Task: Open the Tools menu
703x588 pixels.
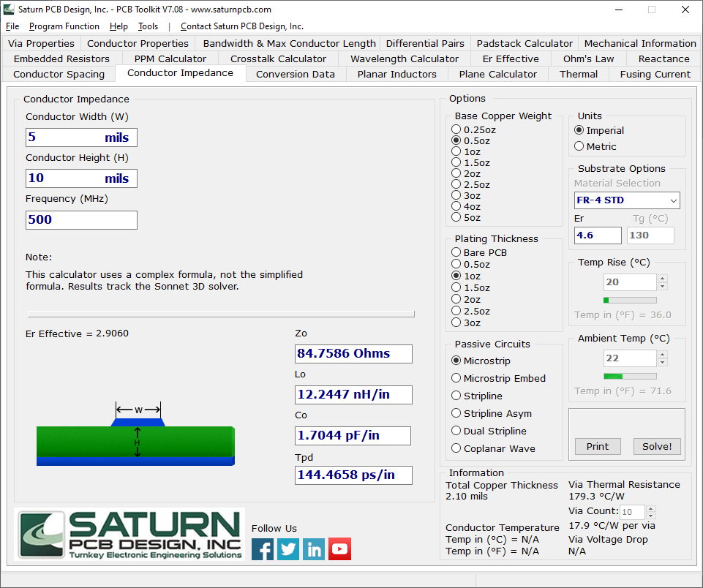Action: coord(148,26)
